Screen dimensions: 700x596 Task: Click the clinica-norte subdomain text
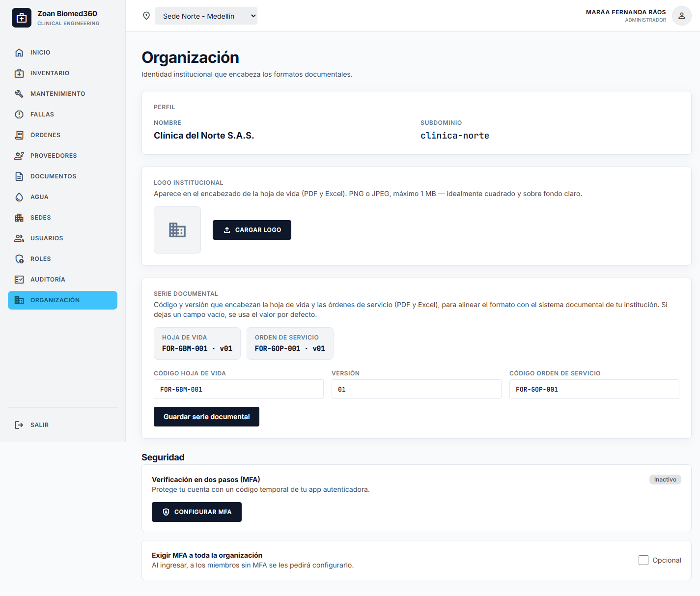455,136
